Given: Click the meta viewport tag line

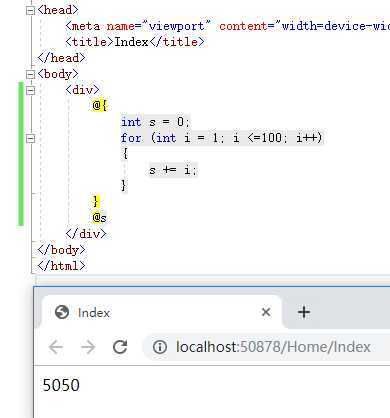Looking at the screenshot, I should (227, 26).
